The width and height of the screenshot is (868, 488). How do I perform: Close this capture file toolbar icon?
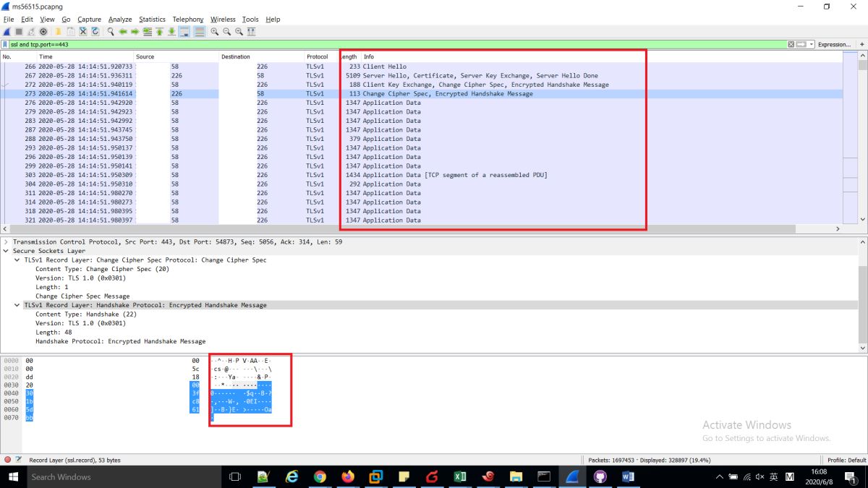point(82,32)
